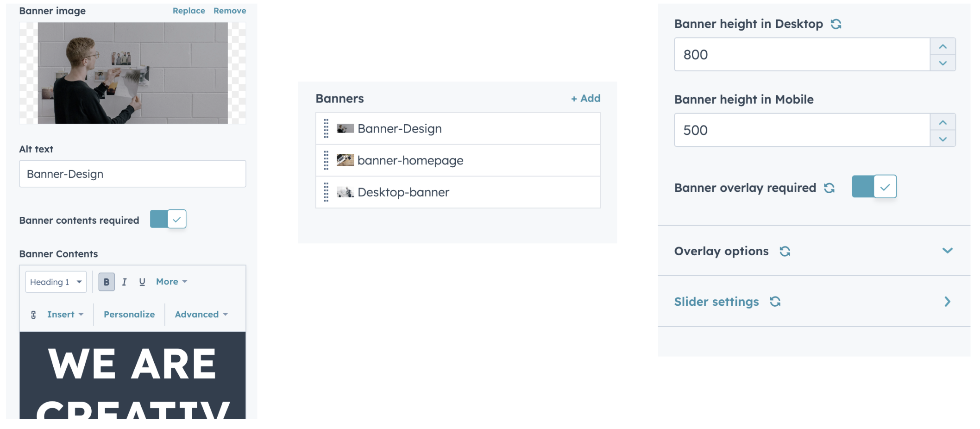Toggle bold formatting in Banner Contents

point(107,282)
